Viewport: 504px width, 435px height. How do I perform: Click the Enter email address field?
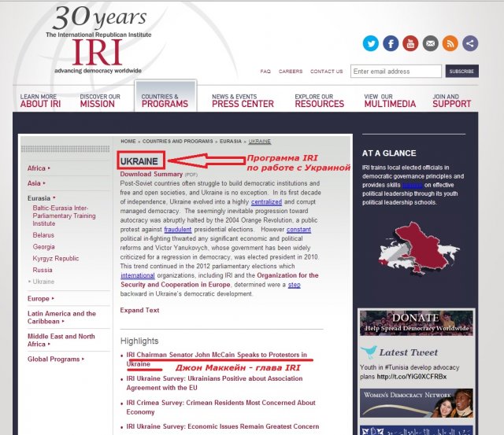pyautogui.click(x=395, y=72)
